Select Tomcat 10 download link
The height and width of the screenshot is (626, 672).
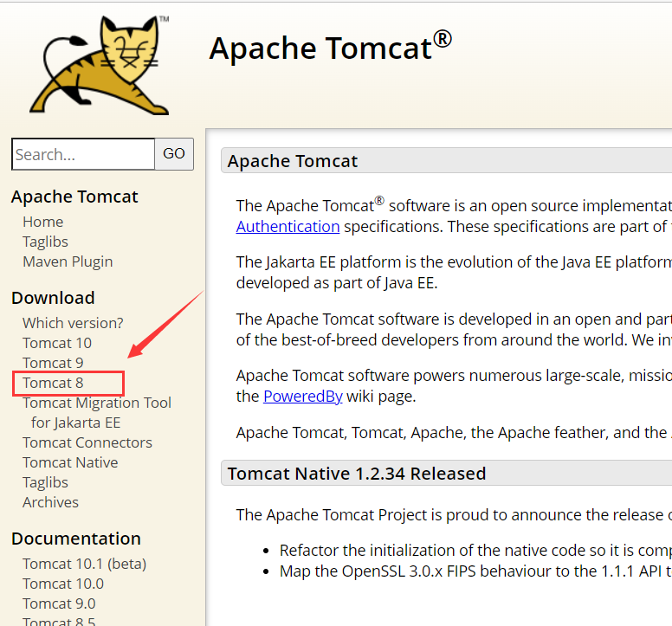(x=57, y=343)
